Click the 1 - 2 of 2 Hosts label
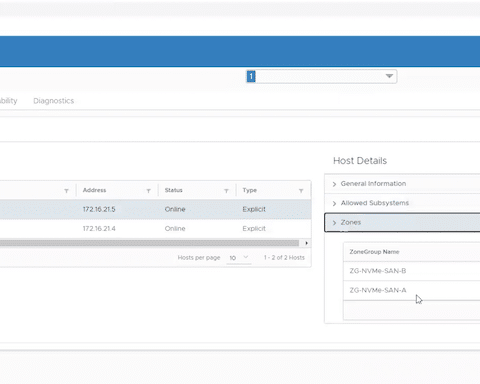This screenshot has height=384, width=480. click(284, 258)
